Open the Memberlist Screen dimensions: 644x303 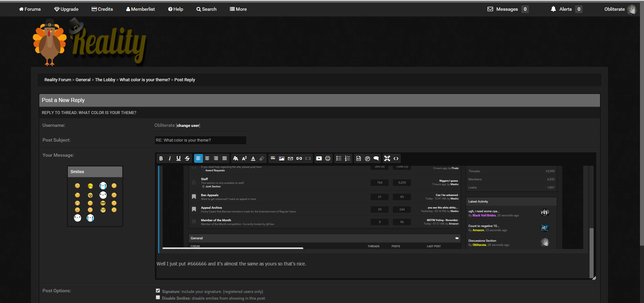point(140,9)
